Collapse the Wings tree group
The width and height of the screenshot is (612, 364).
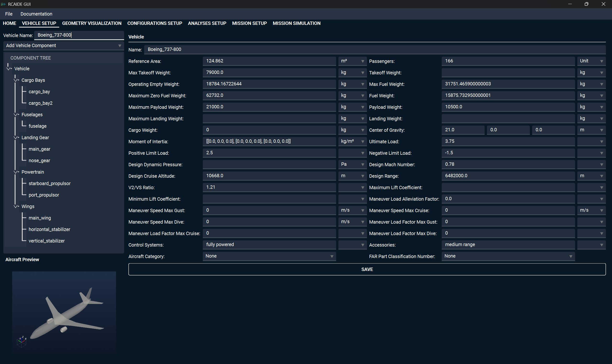(16, 207)
